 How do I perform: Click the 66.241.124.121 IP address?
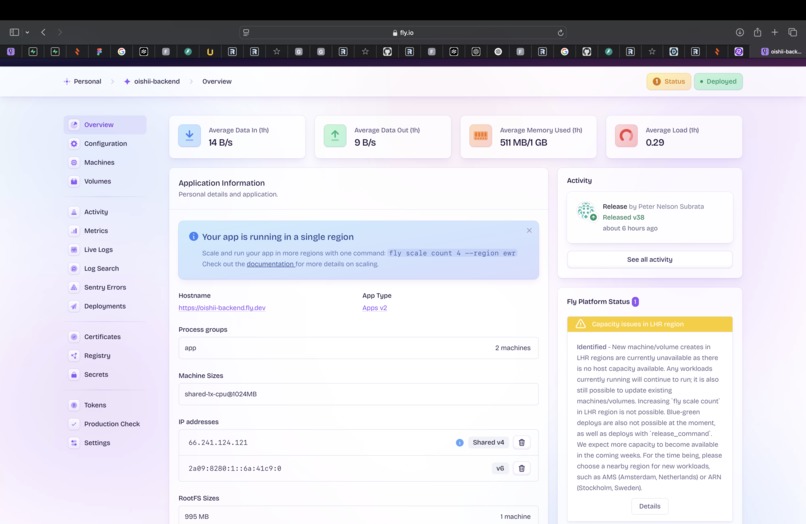coord(218,442)
